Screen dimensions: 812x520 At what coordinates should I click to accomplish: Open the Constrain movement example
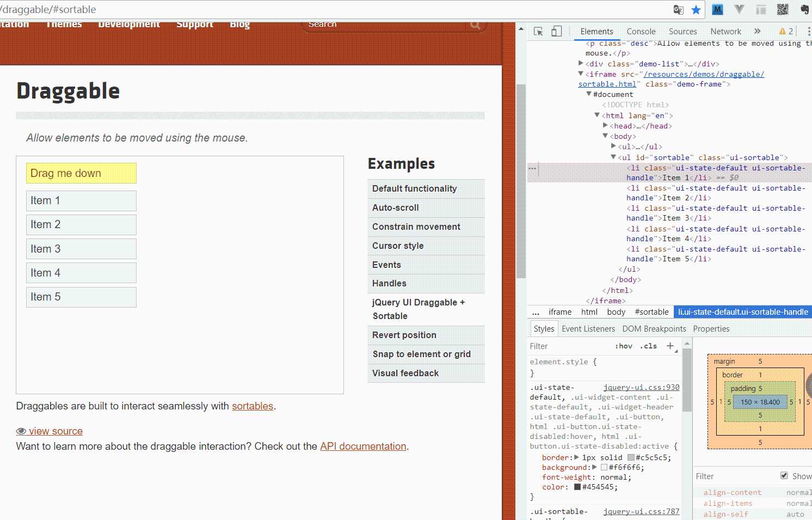426,227
